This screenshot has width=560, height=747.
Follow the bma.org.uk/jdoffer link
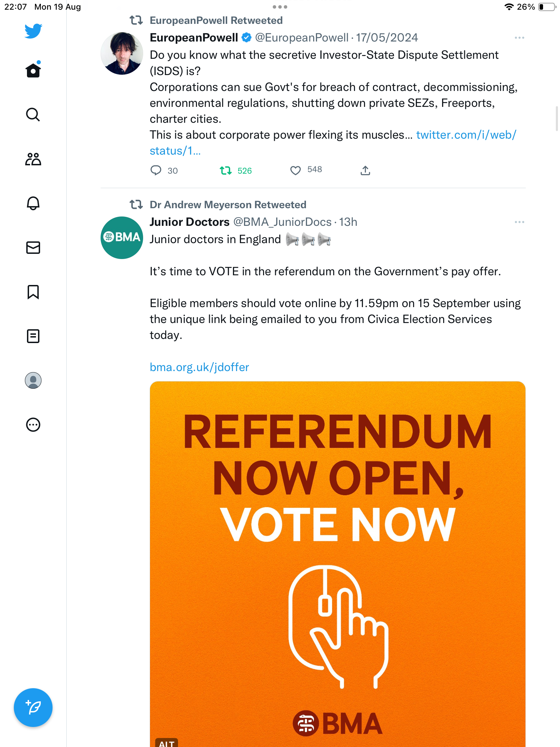[x=199, y=367]
